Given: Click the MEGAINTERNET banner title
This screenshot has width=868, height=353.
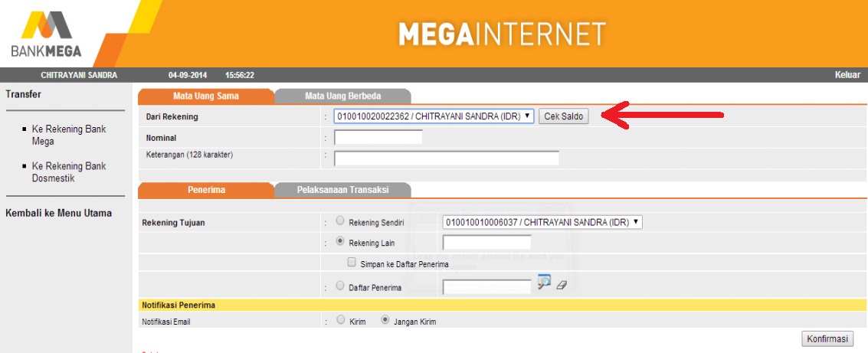Looking at the screenshot, I should coord(502,34).
